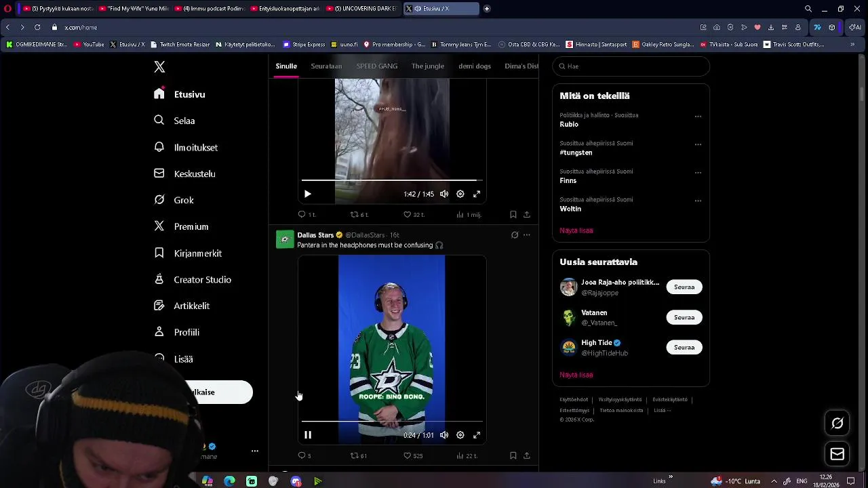Open Profiili in the sidebar
This screenshot has height=488, width=868.
pos(177,332)
